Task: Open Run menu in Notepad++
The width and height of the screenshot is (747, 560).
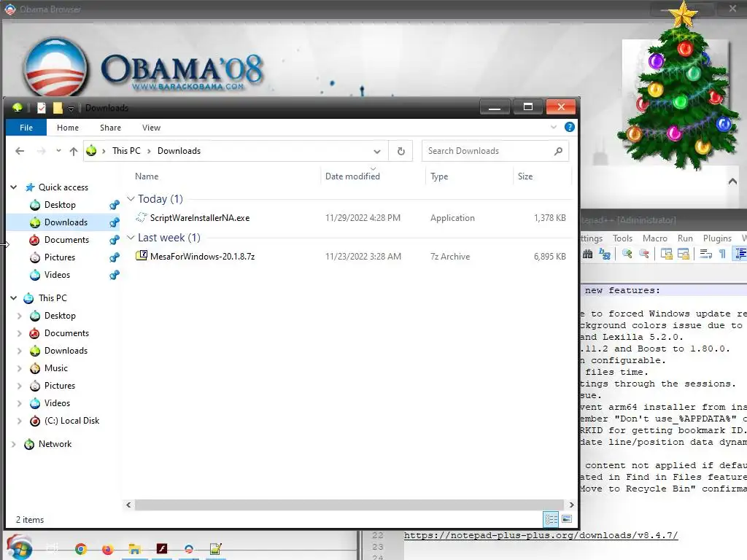Action: tap(685, 238)
